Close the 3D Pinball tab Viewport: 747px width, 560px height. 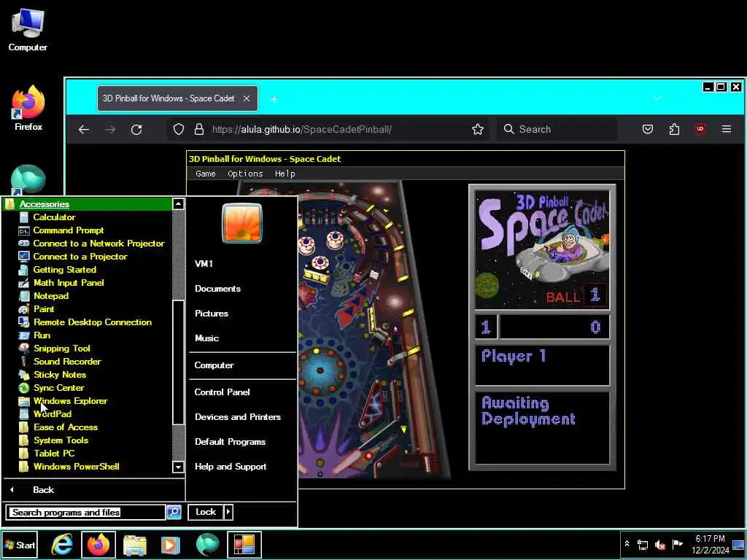[247, 98]
